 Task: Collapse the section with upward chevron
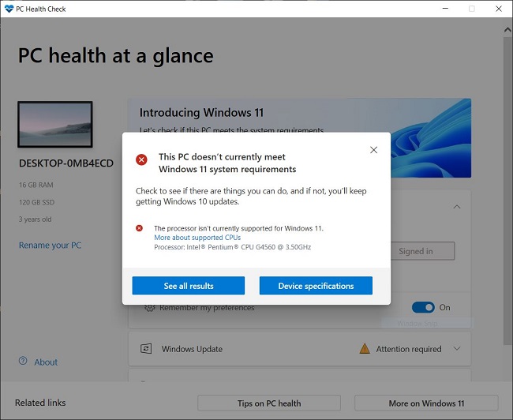[457, 207]
